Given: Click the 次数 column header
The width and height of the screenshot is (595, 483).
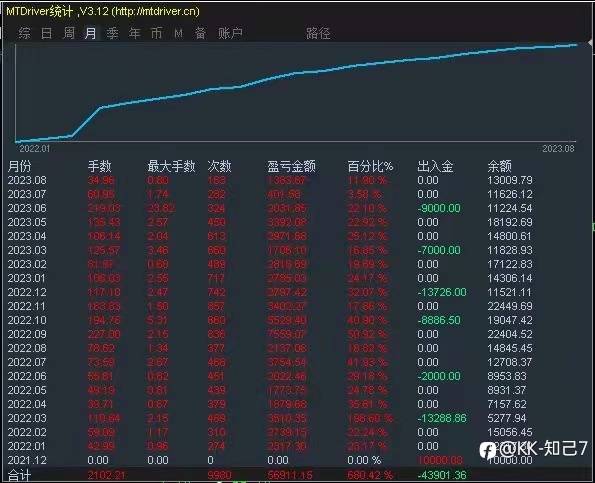Looking at the screenshot, I should [x=219, y=166].
